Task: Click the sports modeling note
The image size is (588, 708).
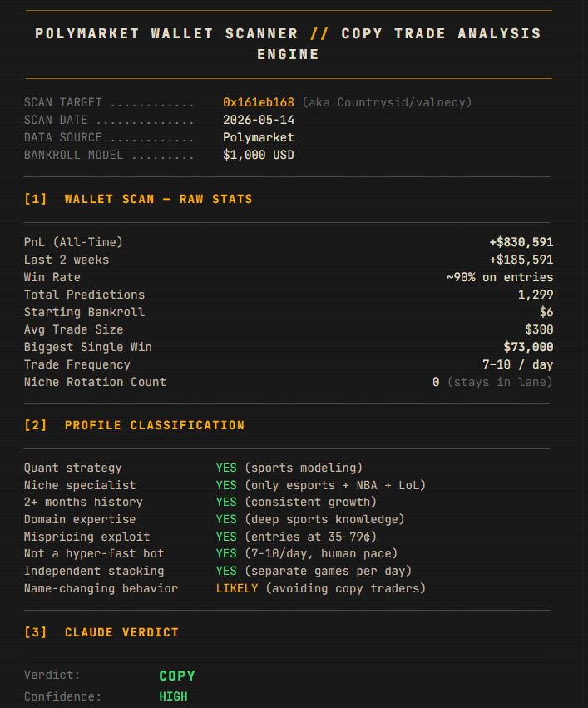Action: pos(304,468)
